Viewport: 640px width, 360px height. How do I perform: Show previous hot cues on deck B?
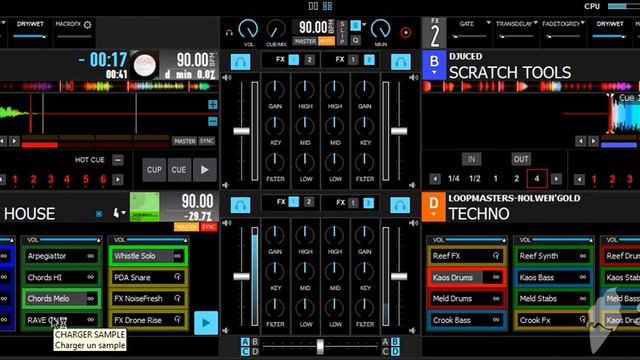(x=579, y=179)
